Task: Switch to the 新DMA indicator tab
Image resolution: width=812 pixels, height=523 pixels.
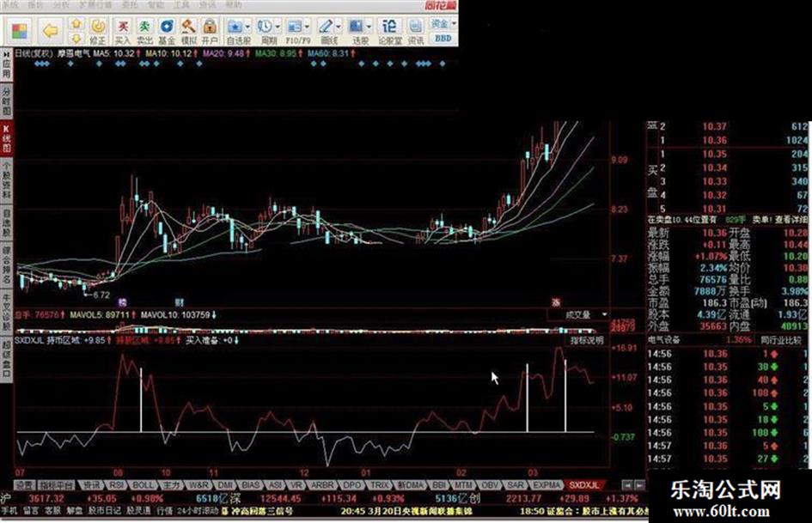Action: pos(412,485)
